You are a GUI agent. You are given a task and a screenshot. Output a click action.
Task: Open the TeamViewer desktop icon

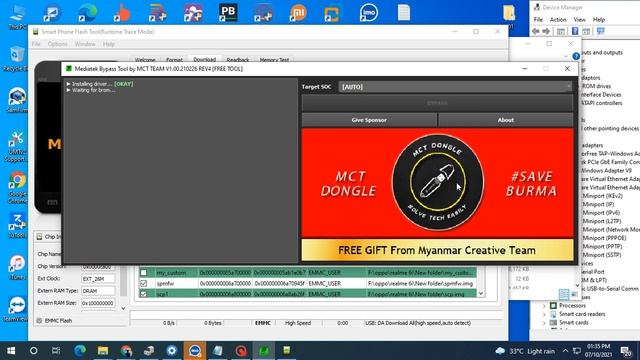click(17, 309)
